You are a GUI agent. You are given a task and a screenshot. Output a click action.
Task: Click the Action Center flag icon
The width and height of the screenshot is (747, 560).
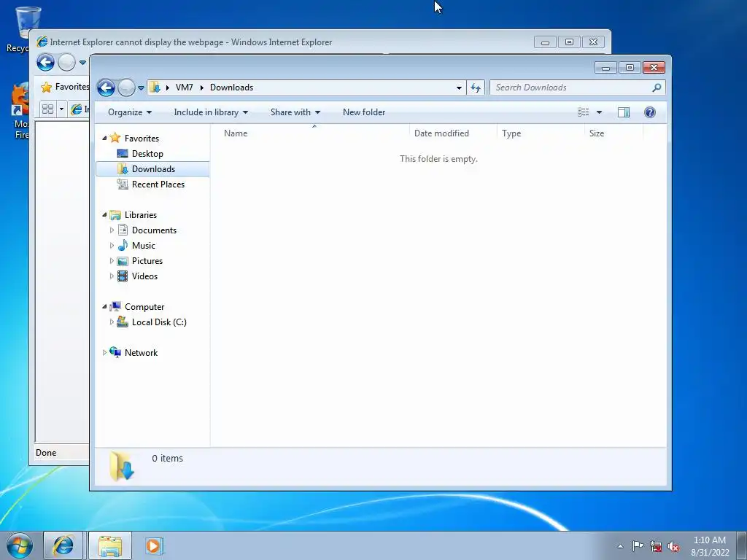pyautogui.click(x=638, y=546)
